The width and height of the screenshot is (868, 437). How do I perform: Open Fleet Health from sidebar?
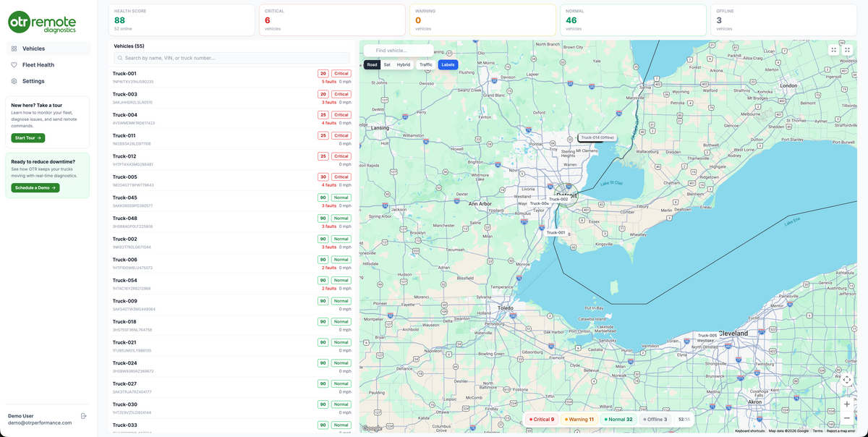(x=48, y=64)
